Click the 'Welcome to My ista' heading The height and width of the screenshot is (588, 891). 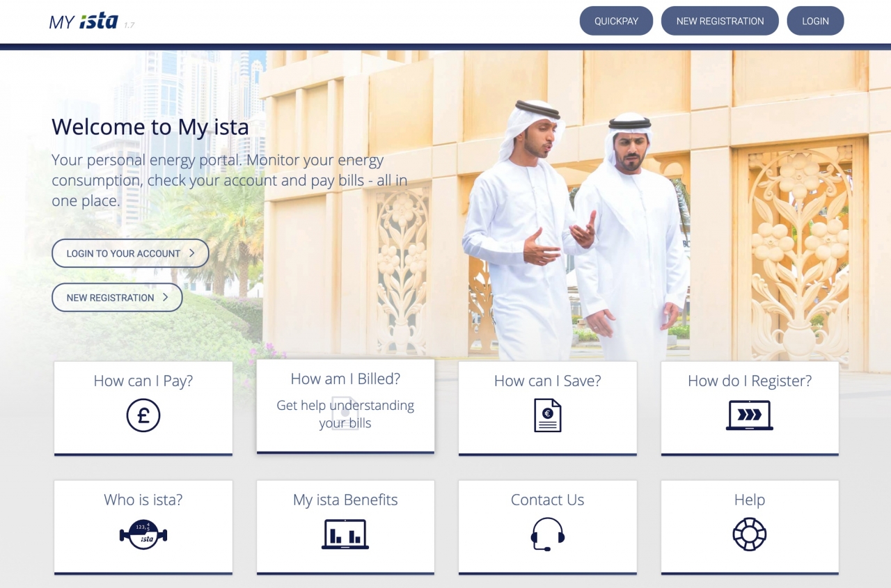pyautogui.click(x=150, y=127)
